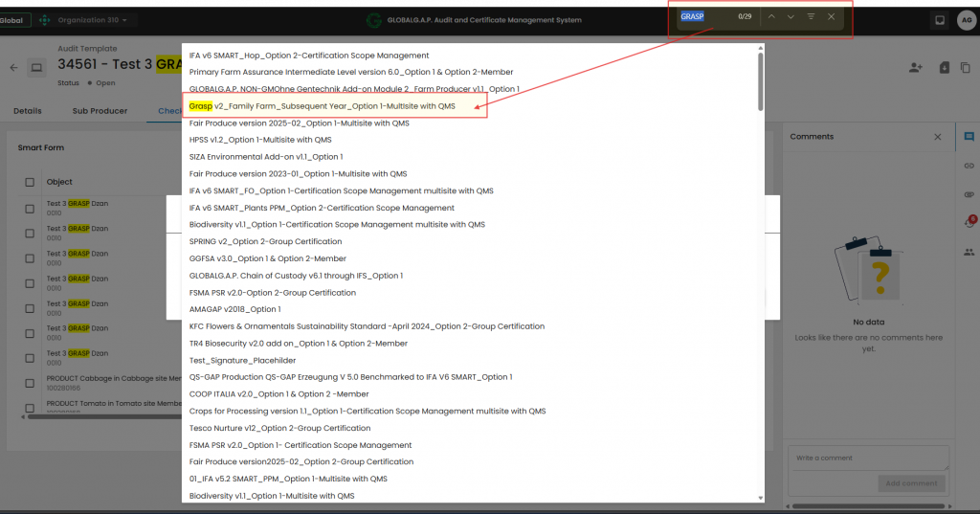Select Grasp v2_Family Farm_Subsequent Year option
This screenshot has width=980, height=514.
[323, 106]
